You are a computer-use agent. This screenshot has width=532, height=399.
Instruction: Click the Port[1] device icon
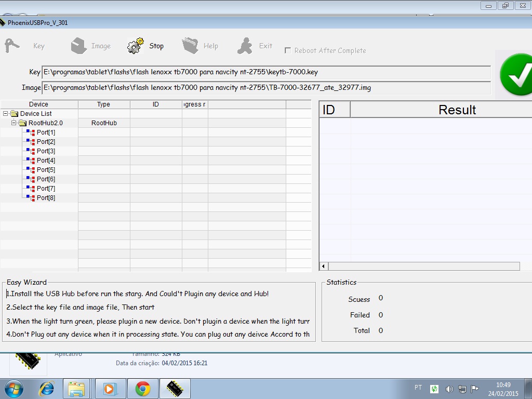(x=31, y=132)
